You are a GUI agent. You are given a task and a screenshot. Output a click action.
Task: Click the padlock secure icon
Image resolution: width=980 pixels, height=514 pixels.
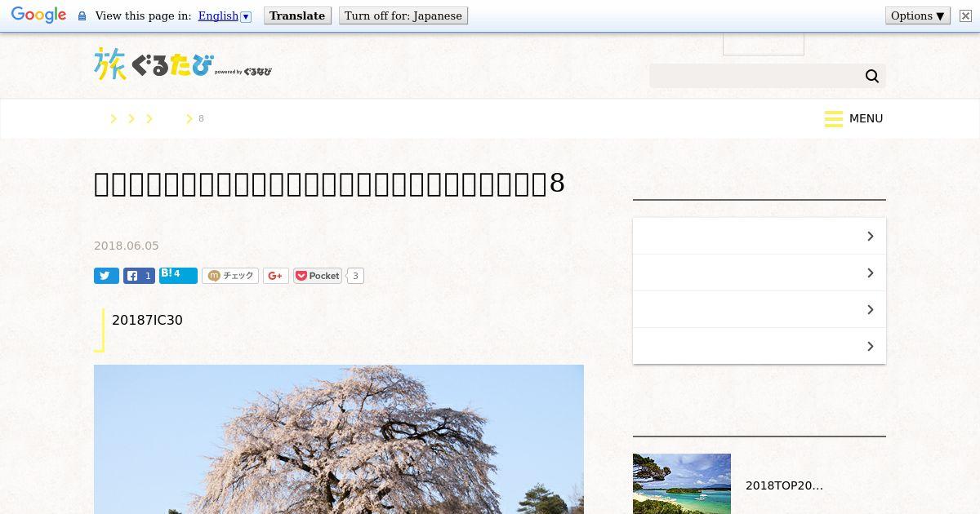pos(82,16)
